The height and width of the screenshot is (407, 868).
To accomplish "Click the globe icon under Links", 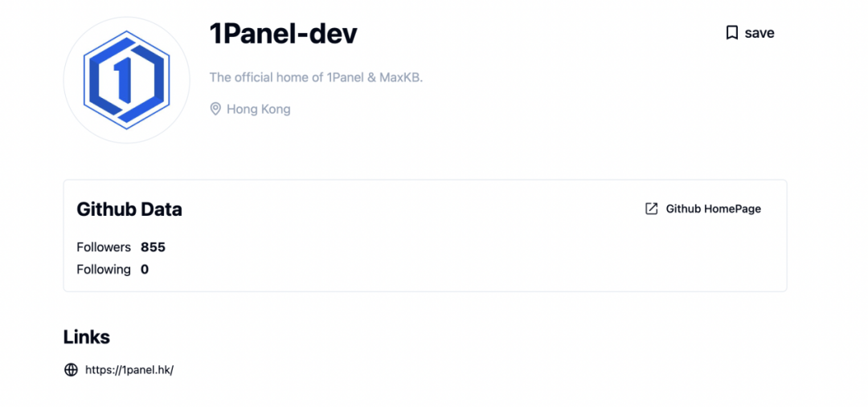I will 71,369.
